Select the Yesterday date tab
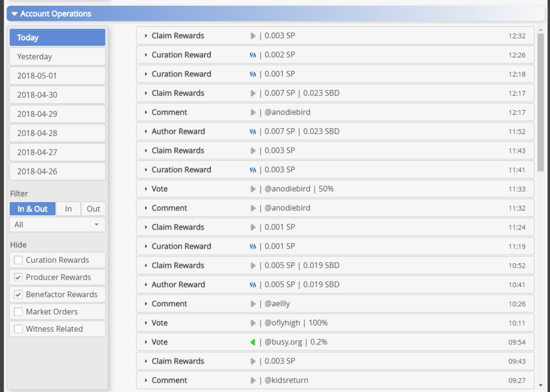Screen dimensions: 550x392 pos(57,57)
